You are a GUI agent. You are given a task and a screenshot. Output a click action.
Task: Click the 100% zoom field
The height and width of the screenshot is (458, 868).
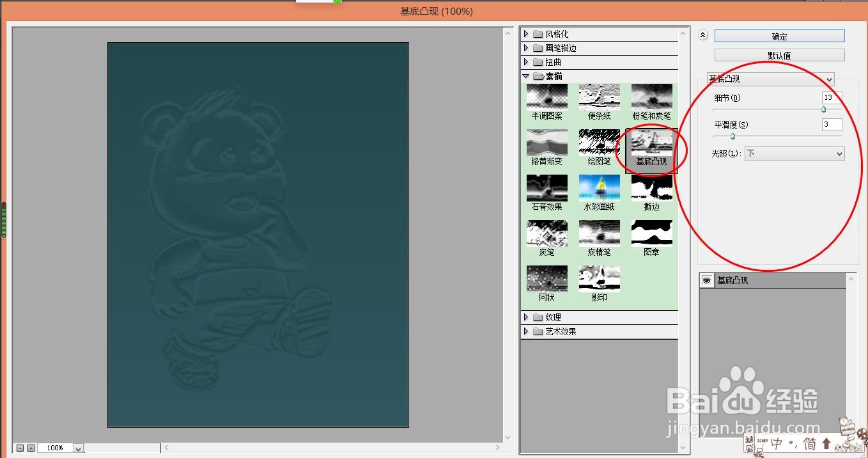(56, 448)
